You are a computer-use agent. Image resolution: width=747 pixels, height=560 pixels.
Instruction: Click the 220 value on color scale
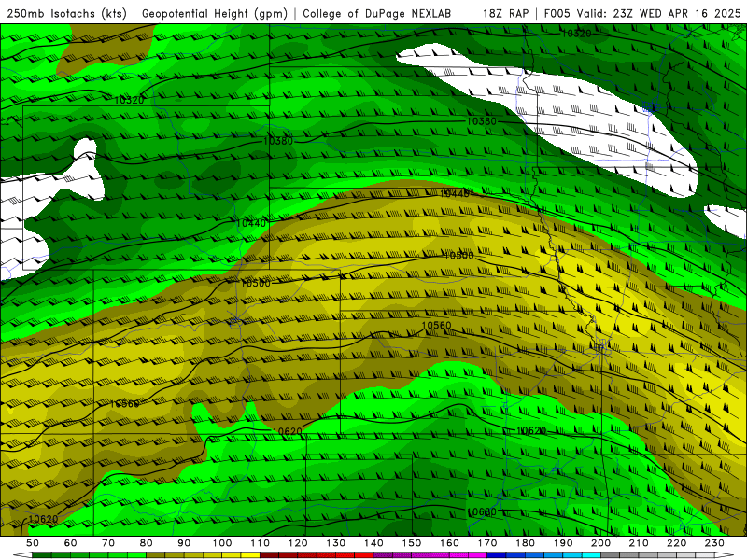[x=677, y=543]
